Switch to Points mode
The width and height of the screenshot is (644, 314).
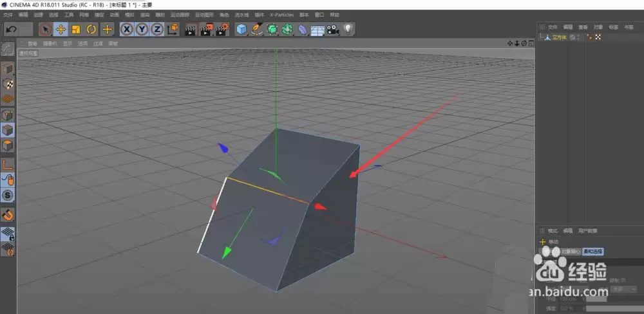coord(8,115)
